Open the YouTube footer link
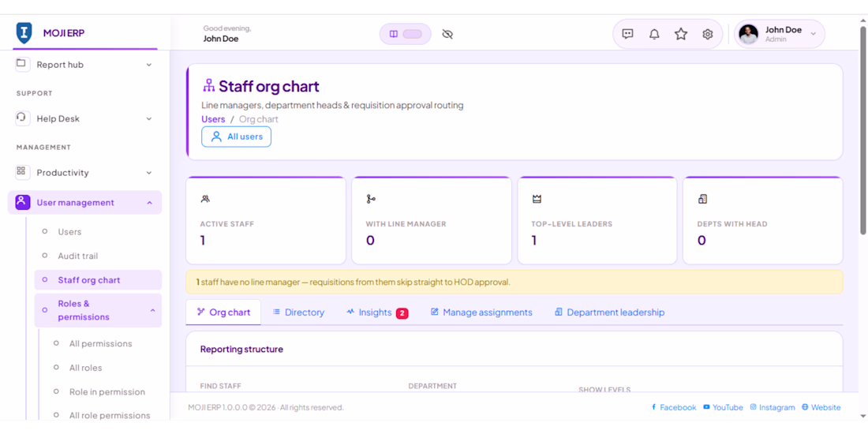 723,407
